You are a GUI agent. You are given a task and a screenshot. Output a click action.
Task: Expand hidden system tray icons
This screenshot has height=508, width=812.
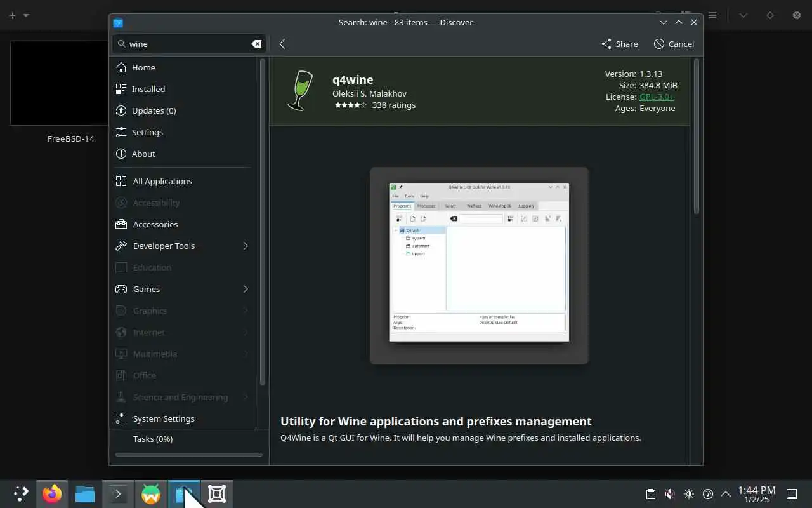point(726,494)
